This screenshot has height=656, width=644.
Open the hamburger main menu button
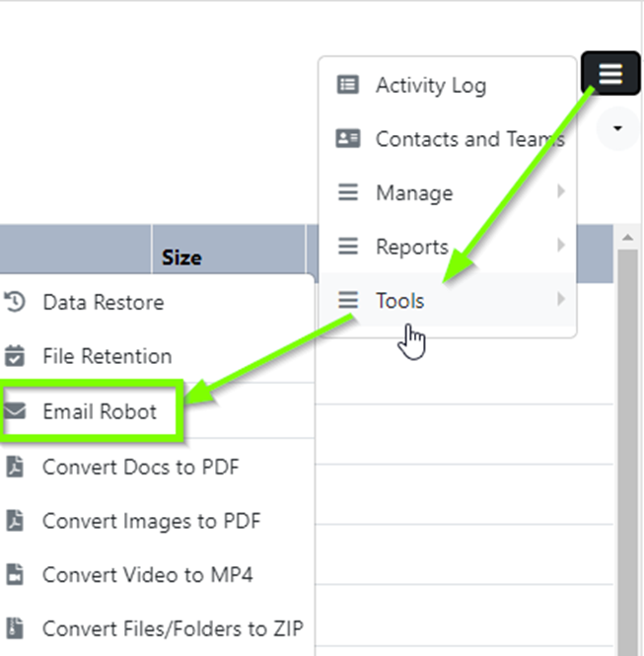pos(610,74)
